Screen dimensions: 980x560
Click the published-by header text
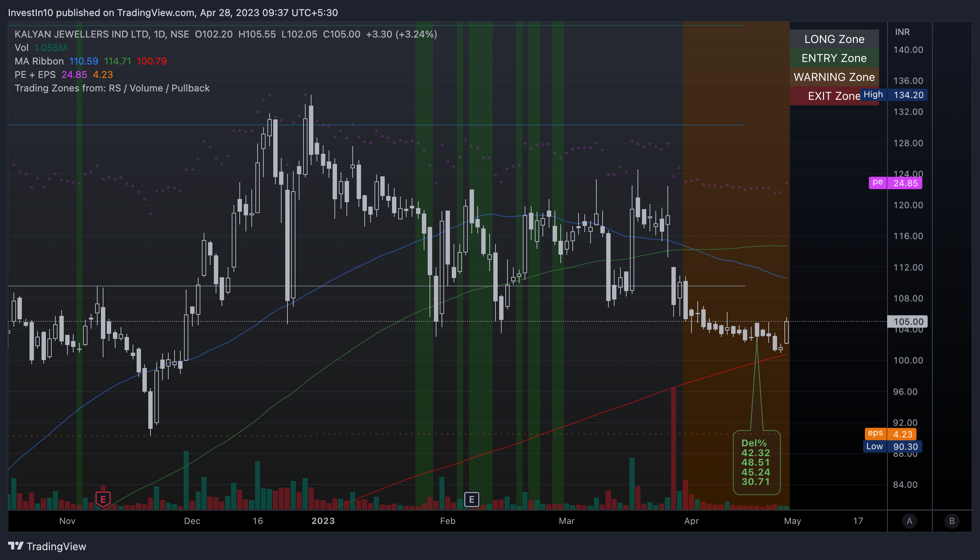coord(173,13)
